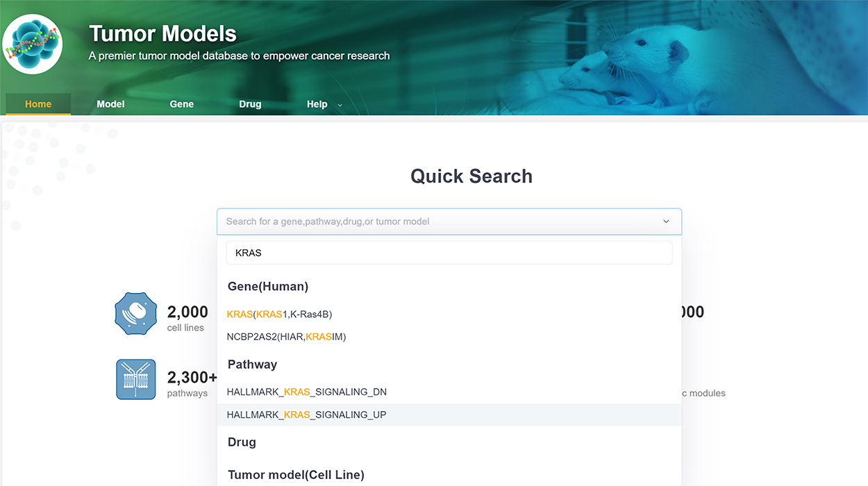Screen dimensions: 868x486
Task: Select KRAS(KRAS1,K-Ras4B) gene result
Action: click(279, 315)
